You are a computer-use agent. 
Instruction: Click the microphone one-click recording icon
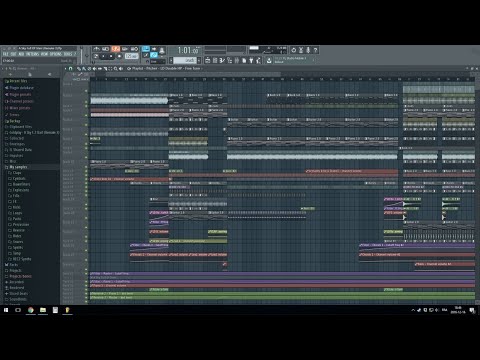[308, 50]
